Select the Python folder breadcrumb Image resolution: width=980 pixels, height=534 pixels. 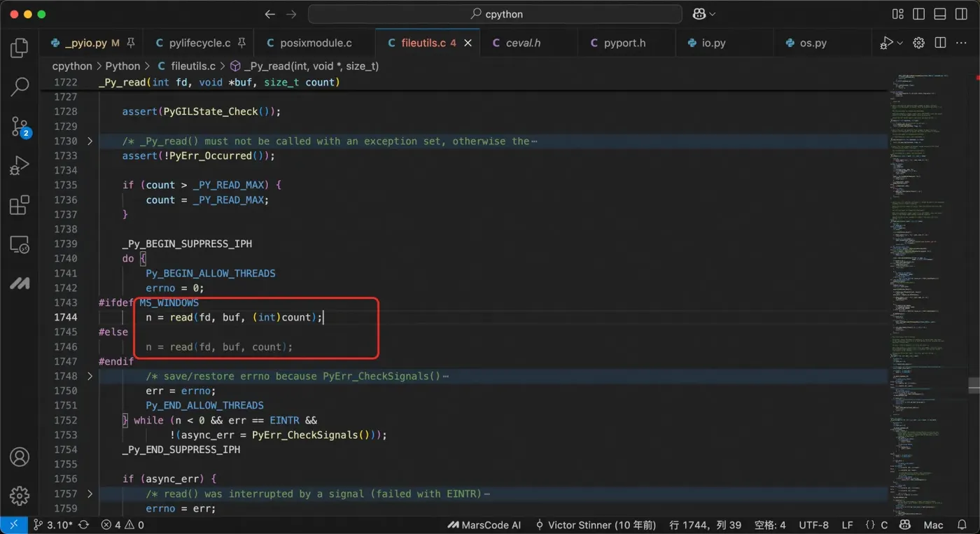point(122,66)
